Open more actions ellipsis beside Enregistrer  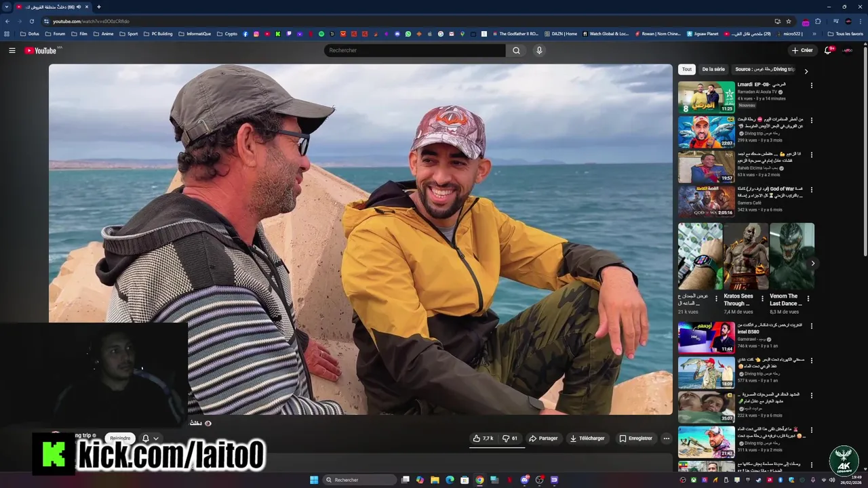click(666, 439)
